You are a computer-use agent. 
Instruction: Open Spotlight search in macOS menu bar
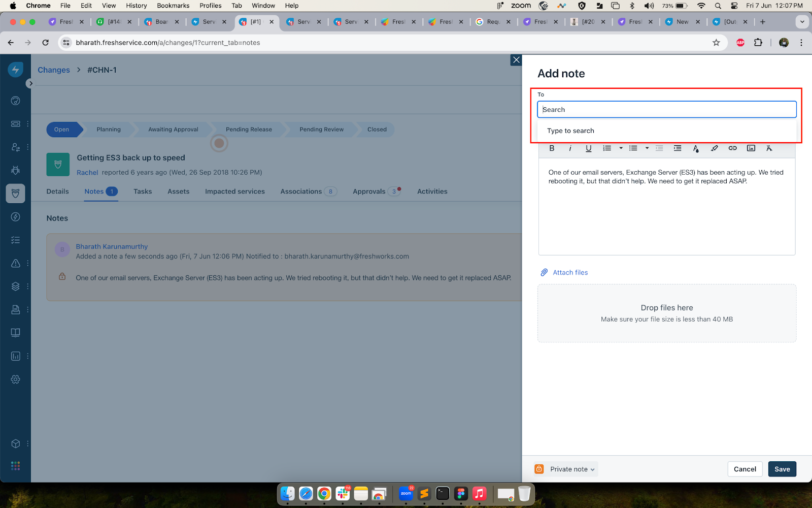point(718,6)
